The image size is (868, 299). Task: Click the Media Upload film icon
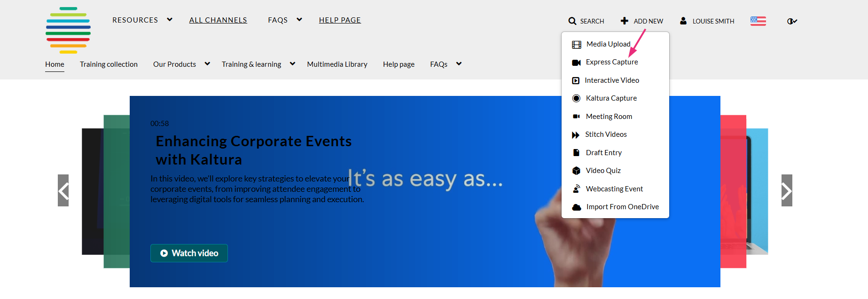pyautogui.click(x=576, y=45)
